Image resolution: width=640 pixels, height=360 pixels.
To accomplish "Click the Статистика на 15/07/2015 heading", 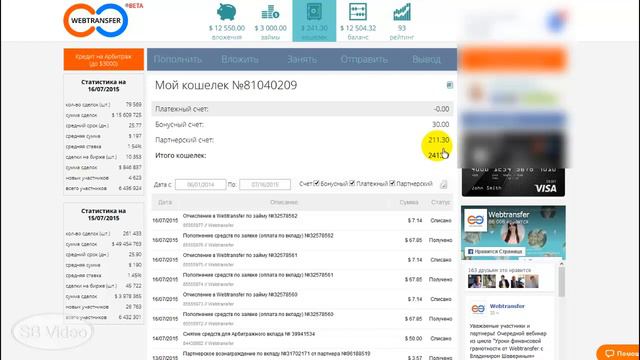I will point(104,214).
